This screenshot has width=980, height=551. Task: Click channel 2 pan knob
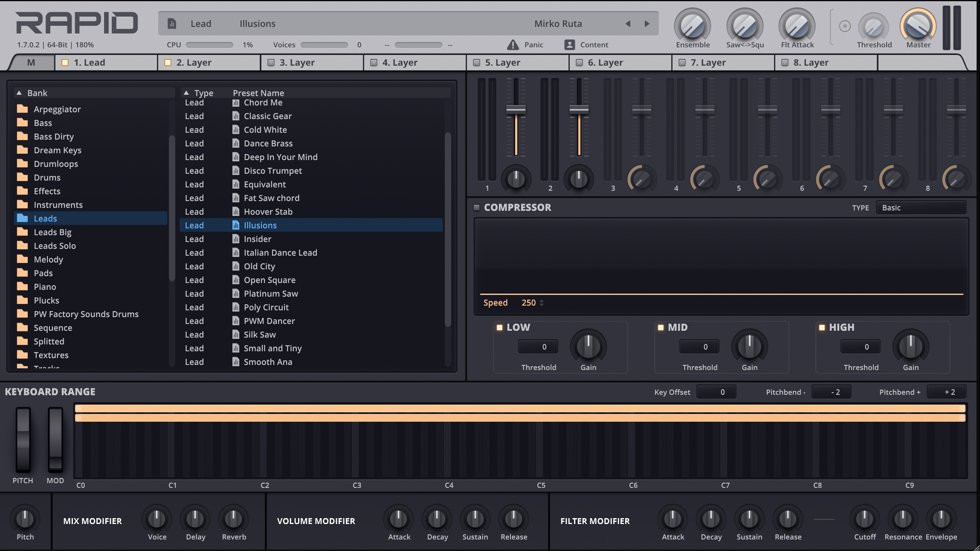pos(579,179)
